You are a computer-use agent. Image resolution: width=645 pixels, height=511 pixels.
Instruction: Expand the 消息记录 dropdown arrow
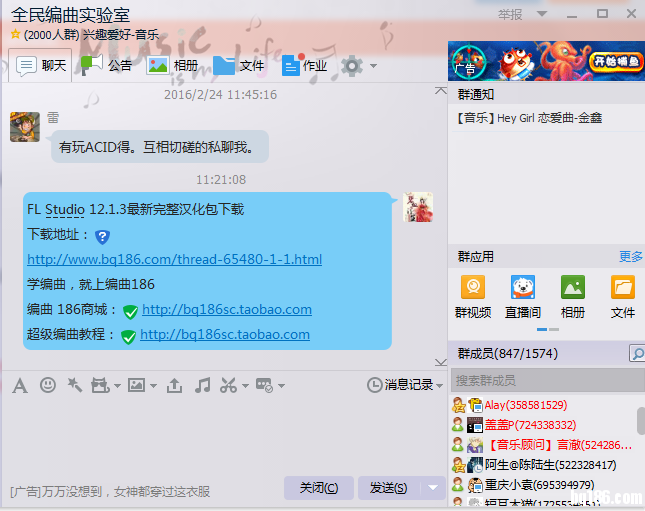(439, 386)
